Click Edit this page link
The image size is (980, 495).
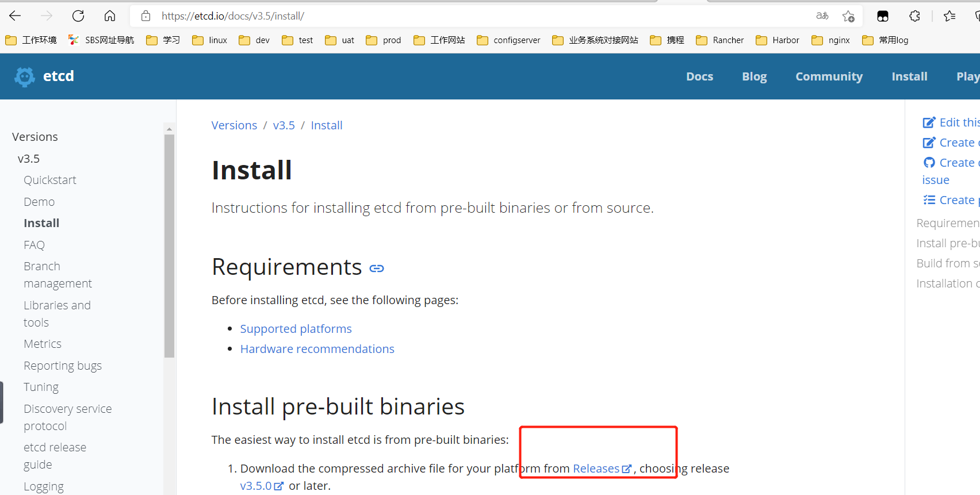[951, 122]
